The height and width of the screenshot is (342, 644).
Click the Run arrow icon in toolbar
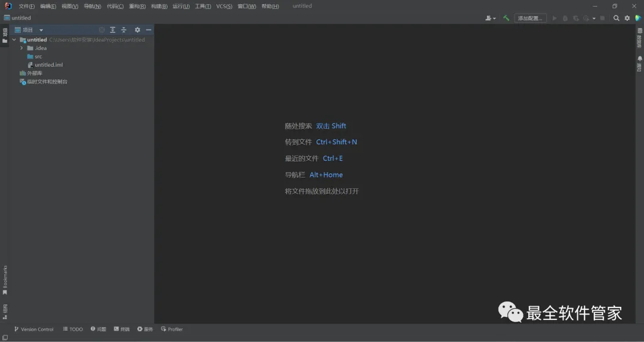[555, 18]
